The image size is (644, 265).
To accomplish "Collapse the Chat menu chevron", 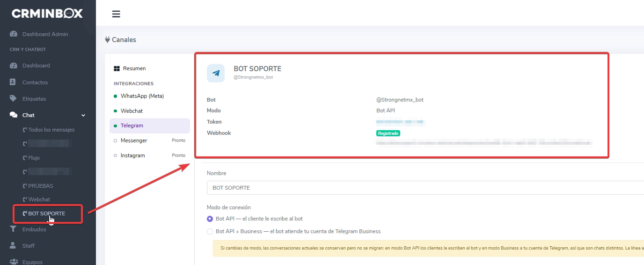I will (x=83, y=115).
